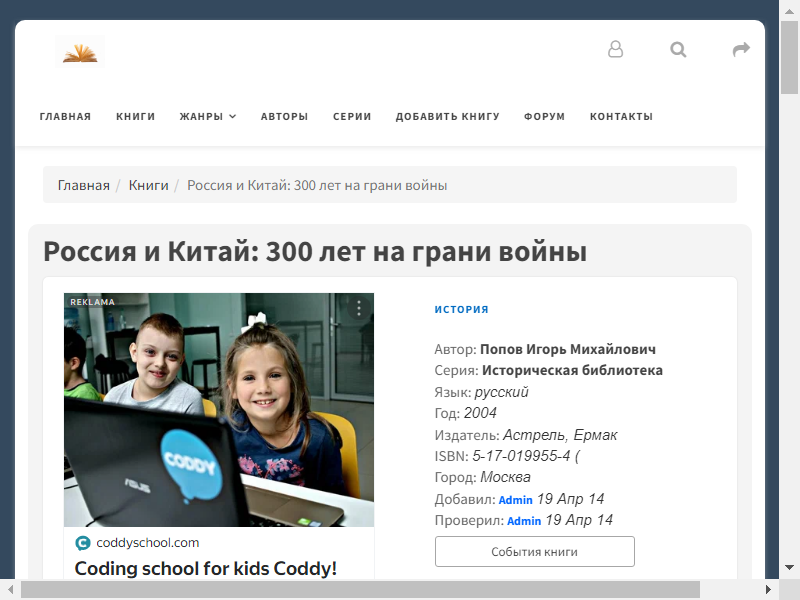Click the coddyschool.com ad link

[147, 543]
